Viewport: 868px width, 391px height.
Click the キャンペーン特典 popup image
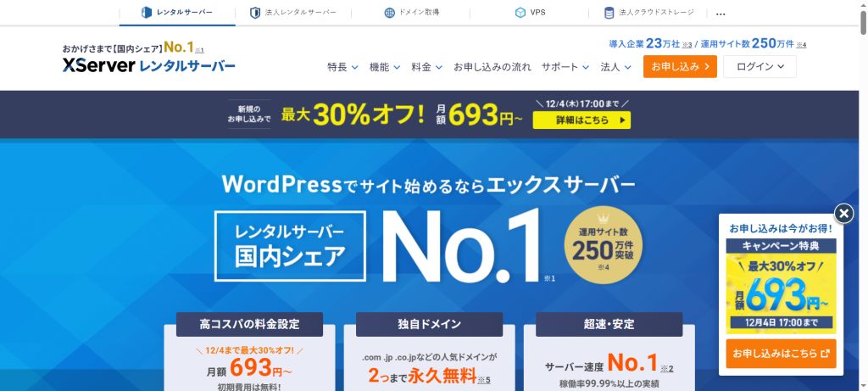click(x=781, y=287)
